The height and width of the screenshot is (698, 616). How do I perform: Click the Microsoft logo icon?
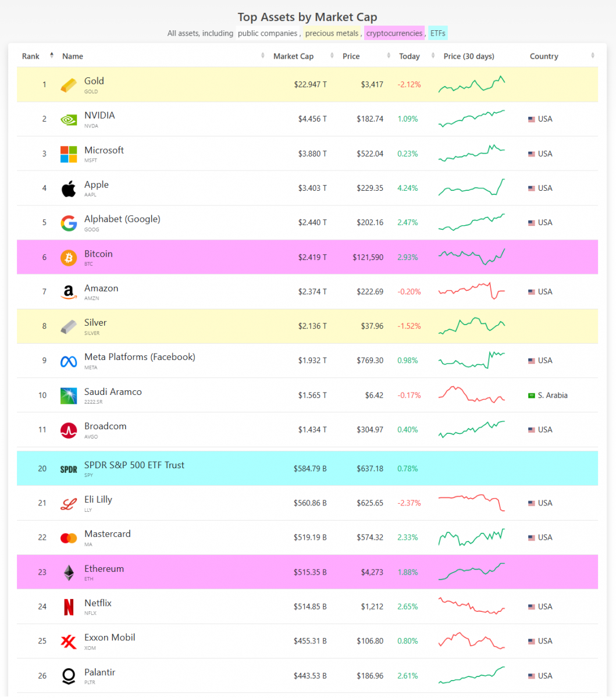click(69, 154)
